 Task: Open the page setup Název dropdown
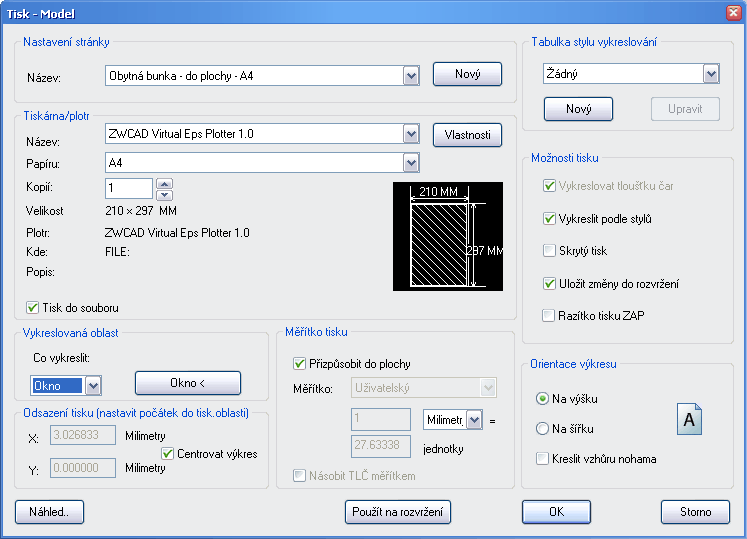pyautogui.click(x=410, y=75)
